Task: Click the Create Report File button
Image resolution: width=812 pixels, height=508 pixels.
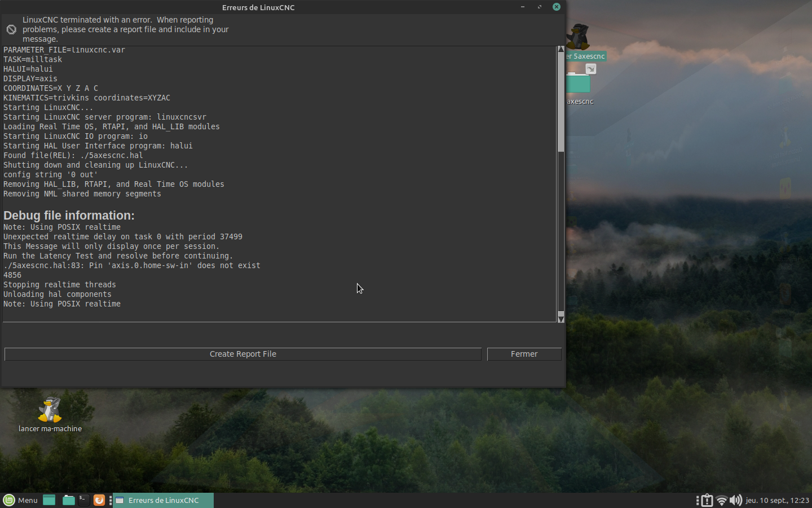Action: click(242, 354)
